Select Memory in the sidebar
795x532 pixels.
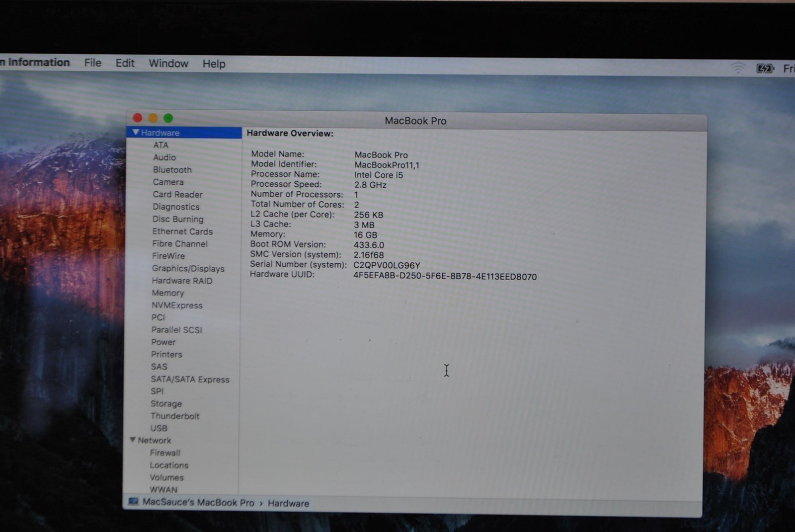pyautogui.click(x=167, y=293)
